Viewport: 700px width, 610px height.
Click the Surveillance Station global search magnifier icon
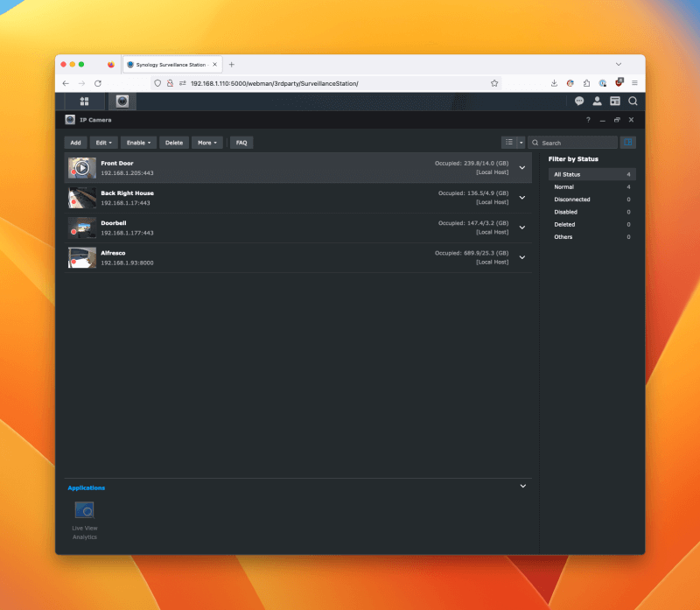coord(633,102)
